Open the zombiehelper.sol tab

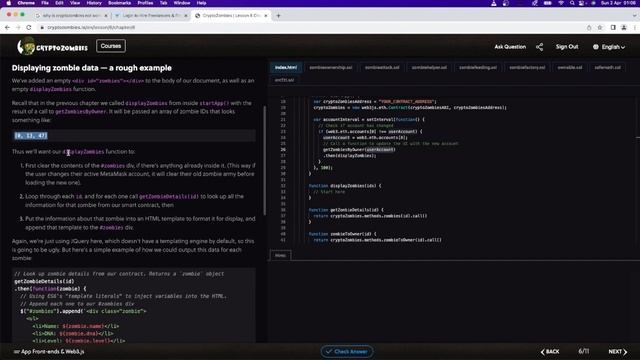point(429,67)
